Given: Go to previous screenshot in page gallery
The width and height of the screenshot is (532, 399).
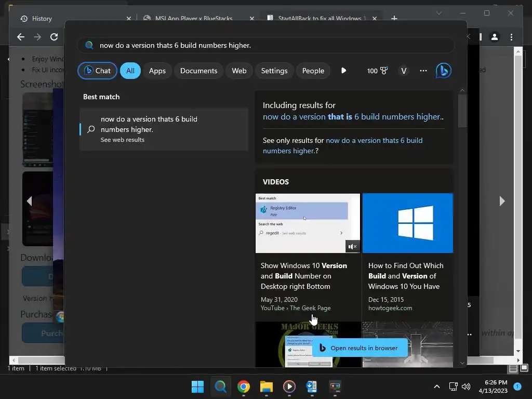Looking at the screenshot, I should point(29,201).
